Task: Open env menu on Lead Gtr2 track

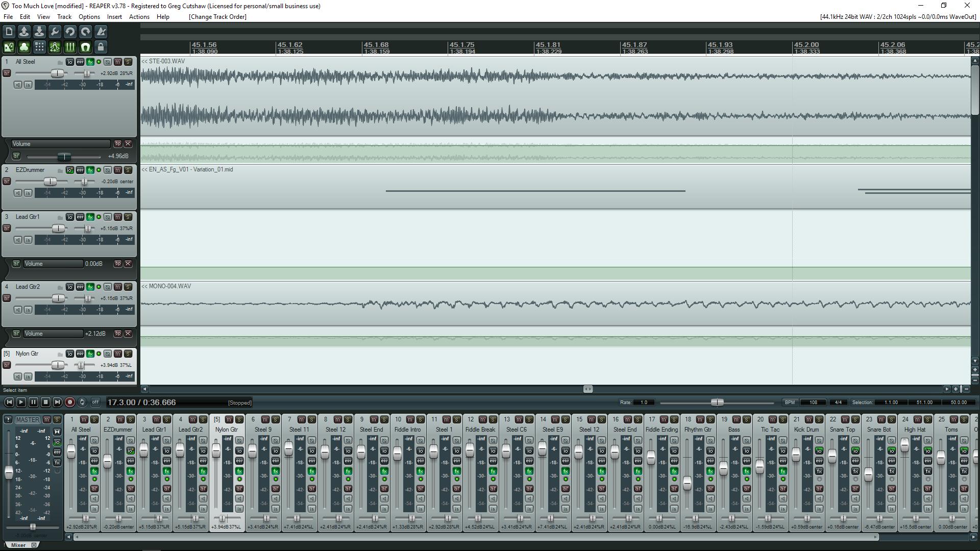Action: pos(80,287)
